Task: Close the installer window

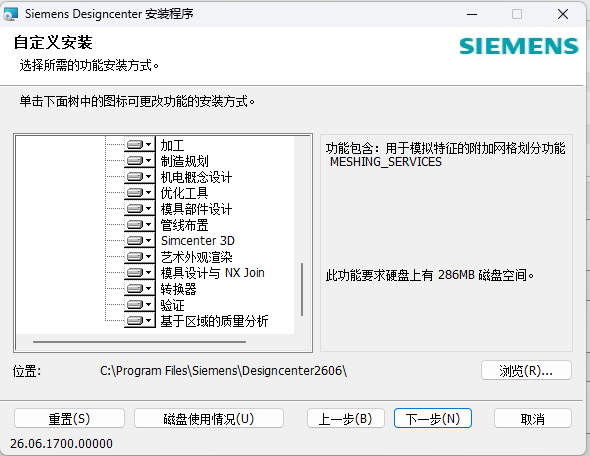Action: point(563,14)
